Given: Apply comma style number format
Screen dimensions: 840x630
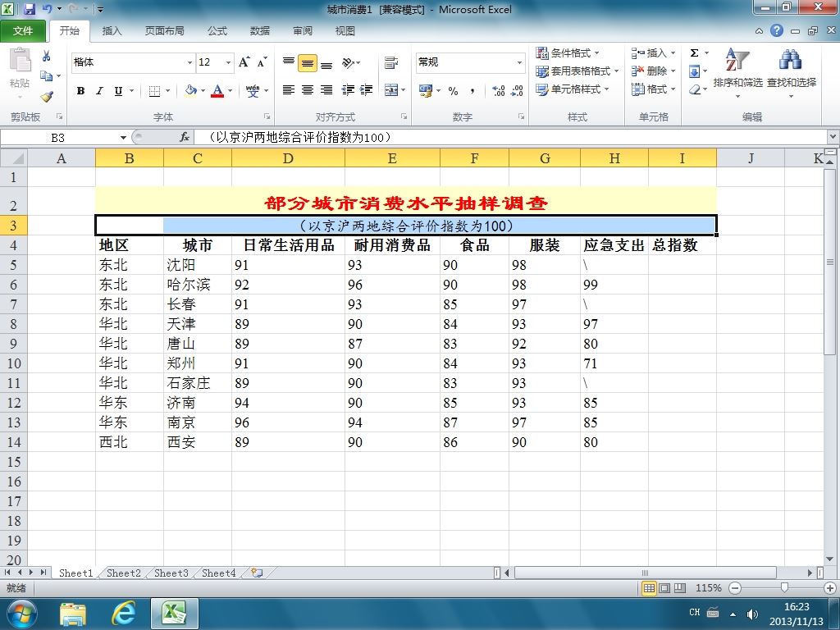Looking at the screenshot, I should (472, 91).
